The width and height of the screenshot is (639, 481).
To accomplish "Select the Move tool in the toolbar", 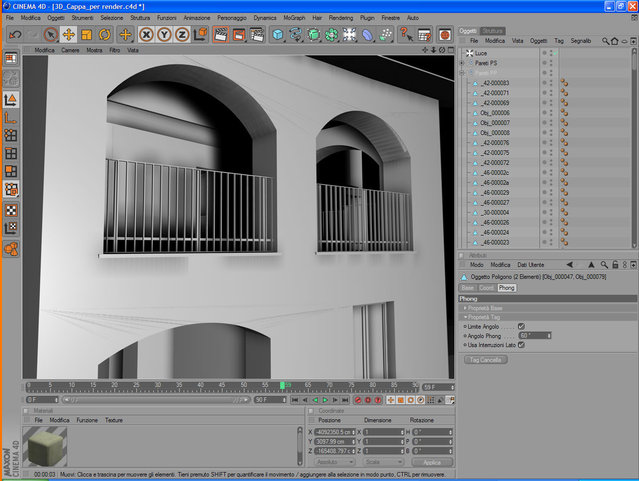I will pyautogui.click(x=68, y=35).
